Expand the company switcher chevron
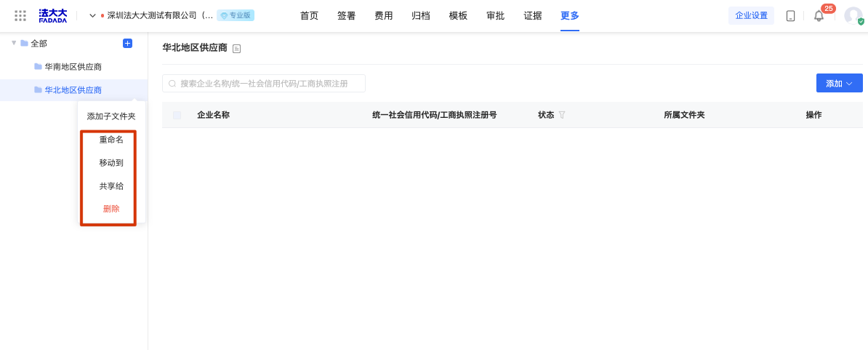 92,15
